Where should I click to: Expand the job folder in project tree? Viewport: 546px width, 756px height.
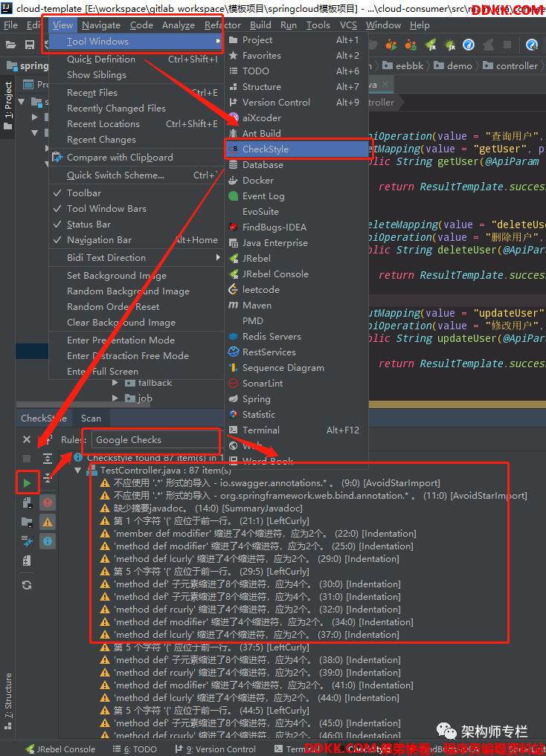(x=115, y=398)
